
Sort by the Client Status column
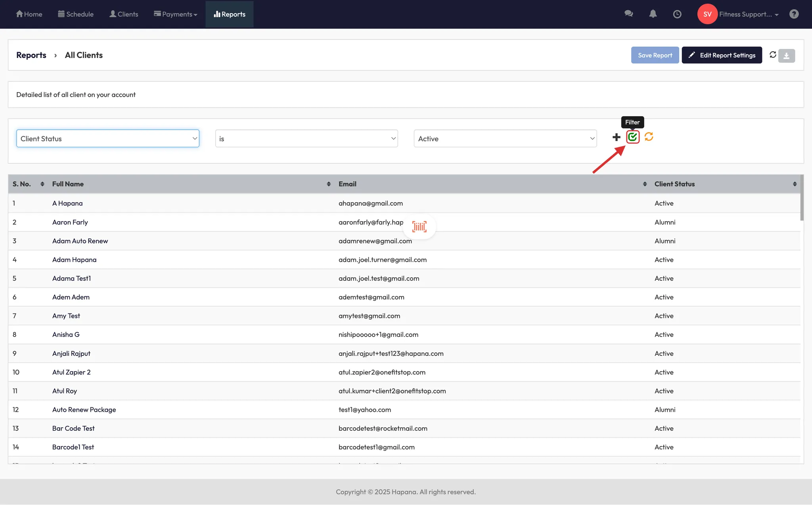coord(794,184)
